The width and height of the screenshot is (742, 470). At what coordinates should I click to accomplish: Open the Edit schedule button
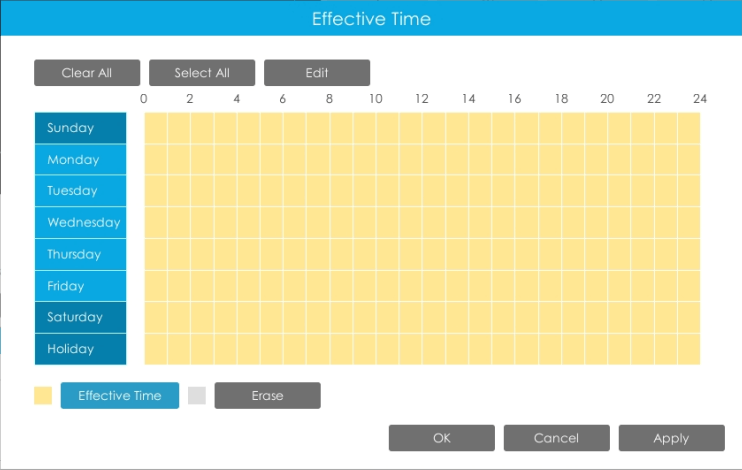click(x=317, y=73)
